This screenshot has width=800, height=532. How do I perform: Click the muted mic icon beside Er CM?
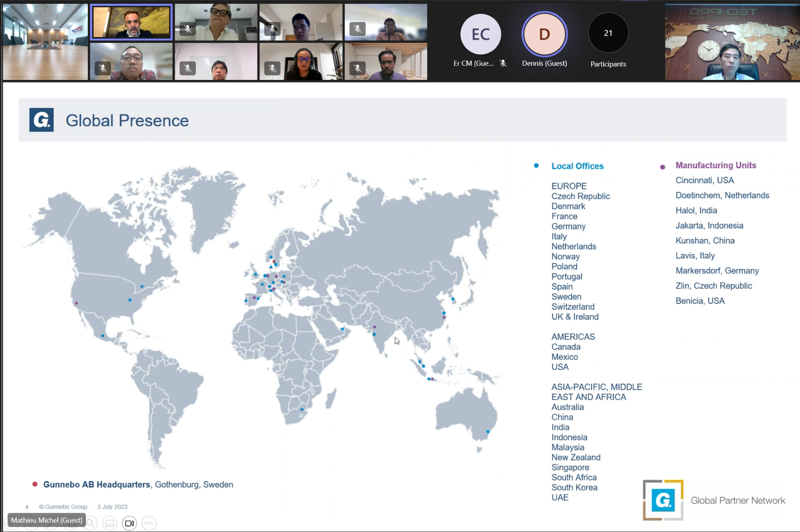pyautogui.click(x=503, y=63)
